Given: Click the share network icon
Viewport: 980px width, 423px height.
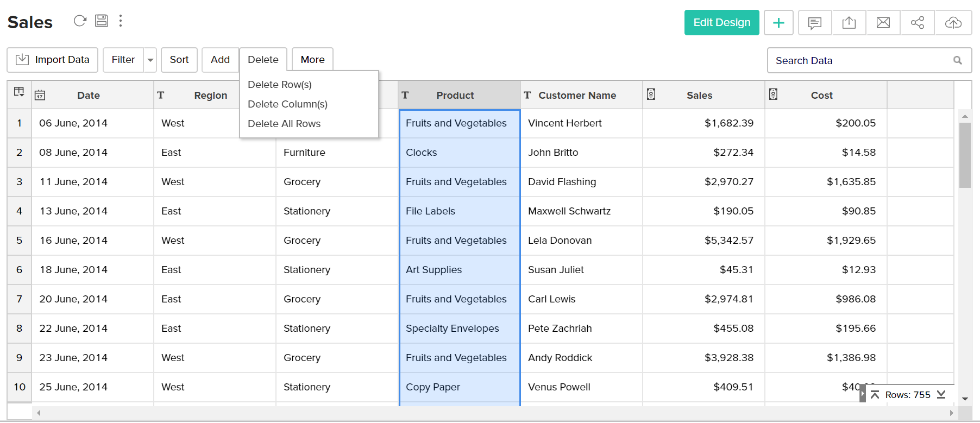Looking at the screenshot, I should (918, 23).
